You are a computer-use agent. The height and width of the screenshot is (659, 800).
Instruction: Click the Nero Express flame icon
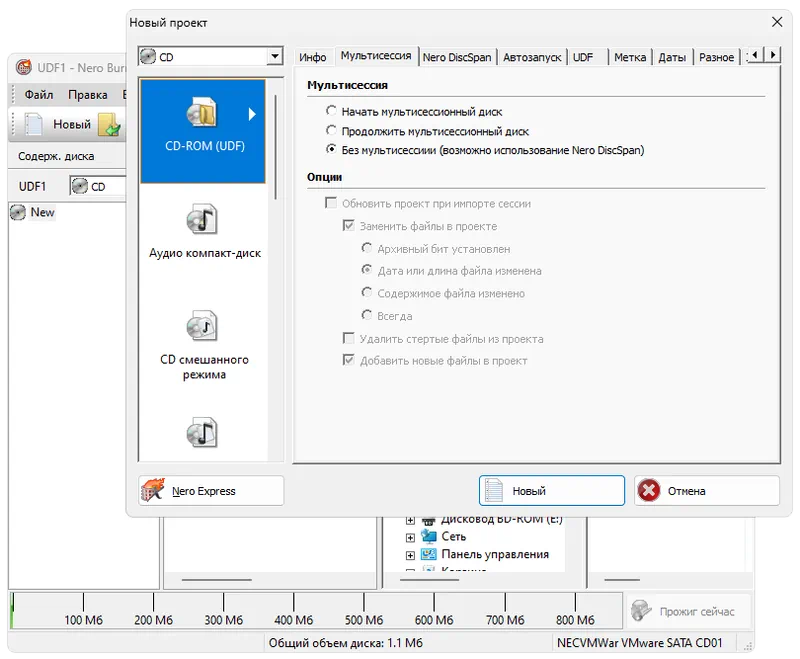click(153, 491)
